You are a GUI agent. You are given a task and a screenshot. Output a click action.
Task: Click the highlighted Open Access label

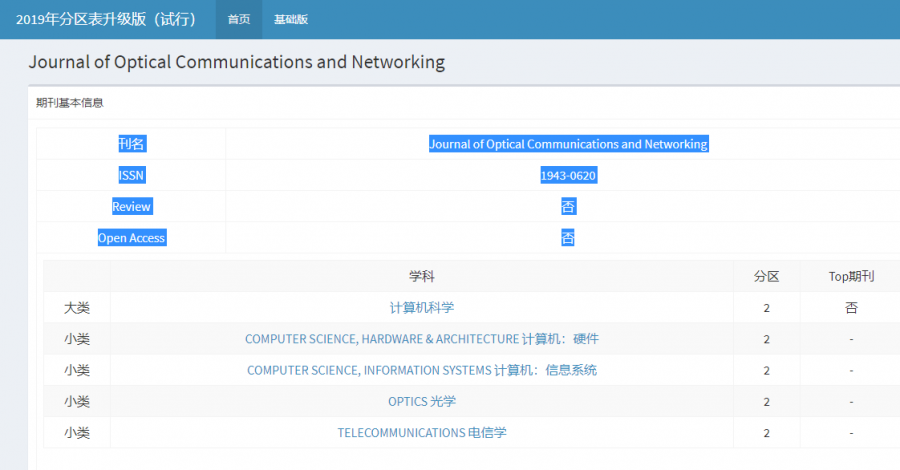[x=131, y=238]
